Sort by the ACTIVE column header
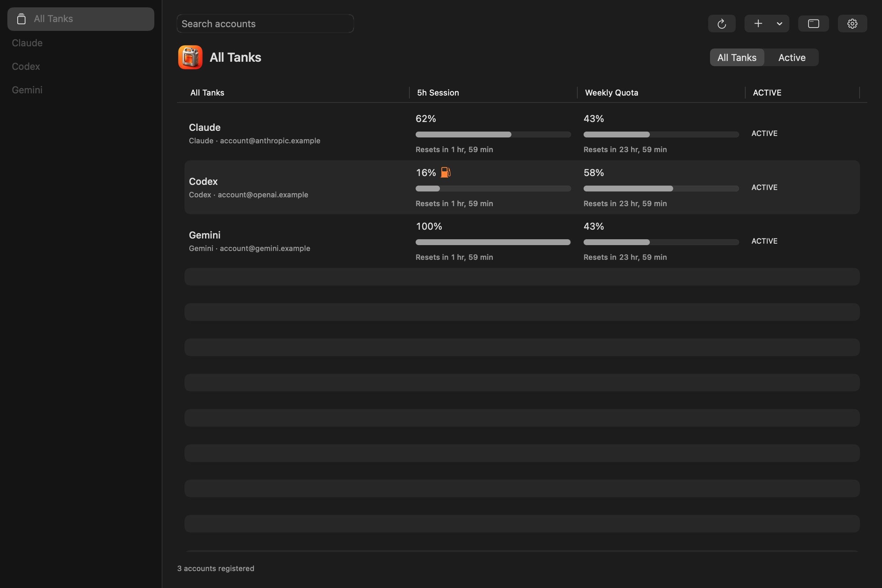The image size is (882, 588). [x=767, y=93]
